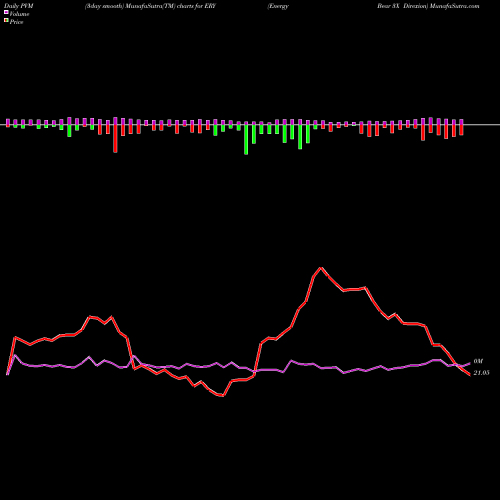The width and height of the screenshot is (500, 500).
Task: Click the '(Energy' header text
Action: coord(278,6)
